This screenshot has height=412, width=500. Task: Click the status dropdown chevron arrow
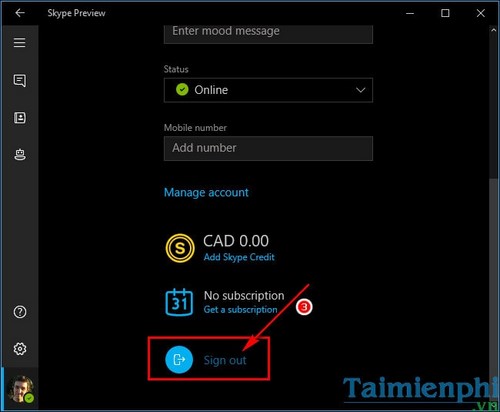coord(360,90)
